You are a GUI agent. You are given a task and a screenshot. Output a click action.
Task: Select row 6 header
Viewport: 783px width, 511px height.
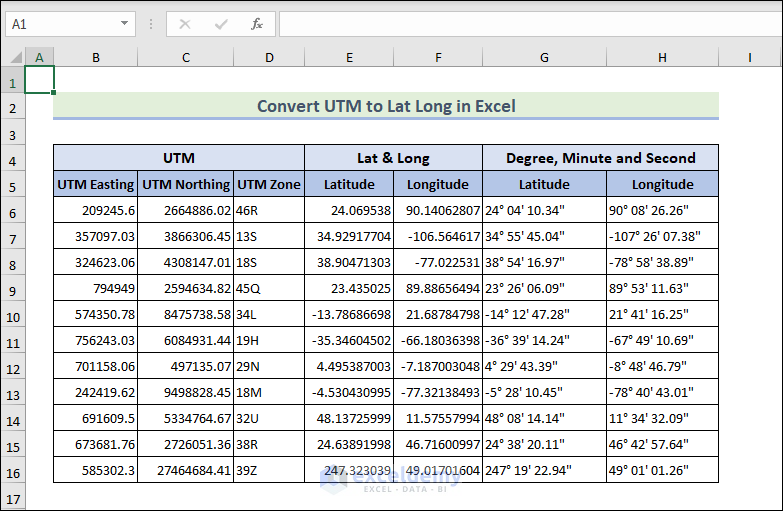[12, 212]
